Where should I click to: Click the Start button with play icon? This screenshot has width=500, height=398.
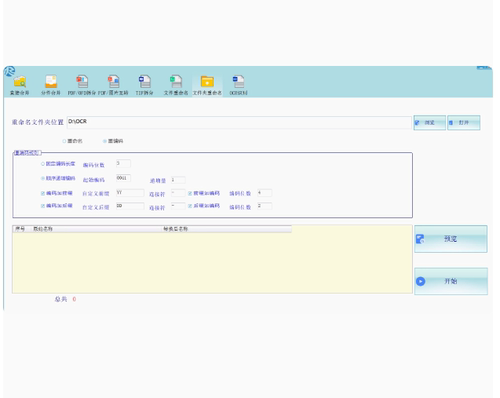(x=451, y=281)
